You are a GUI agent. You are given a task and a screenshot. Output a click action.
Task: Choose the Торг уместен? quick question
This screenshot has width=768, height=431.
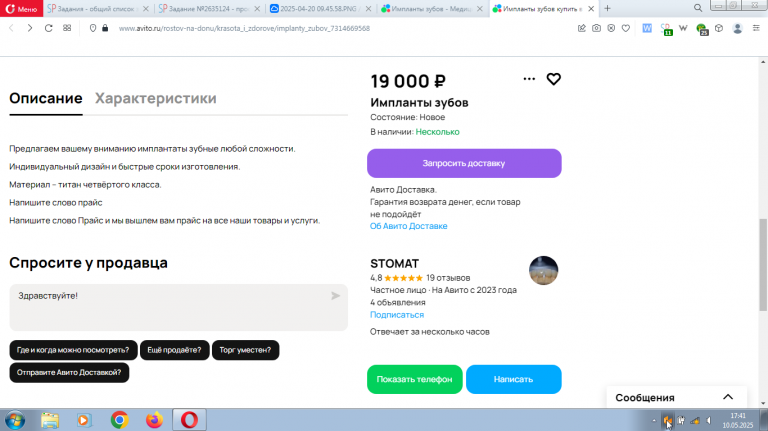[245, 350]
